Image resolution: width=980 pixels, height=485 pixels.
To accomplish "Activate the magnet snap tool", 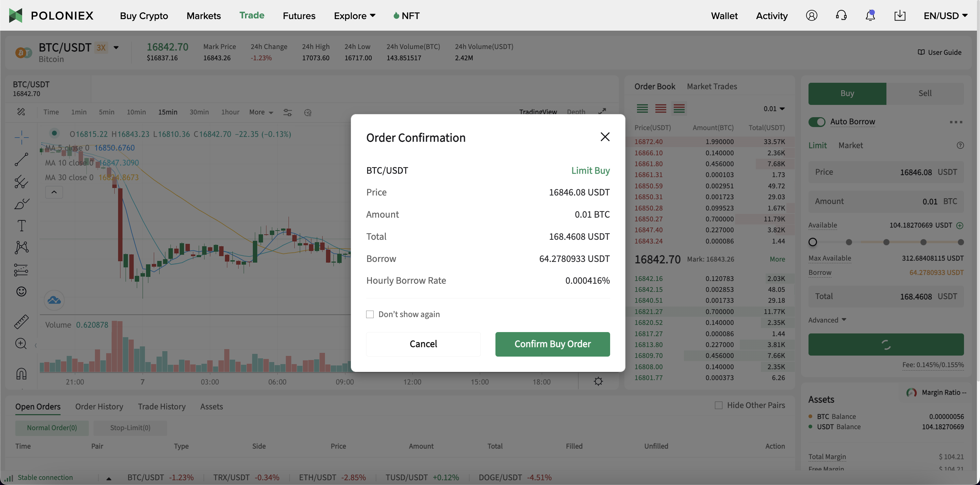I will pos(22,374).
